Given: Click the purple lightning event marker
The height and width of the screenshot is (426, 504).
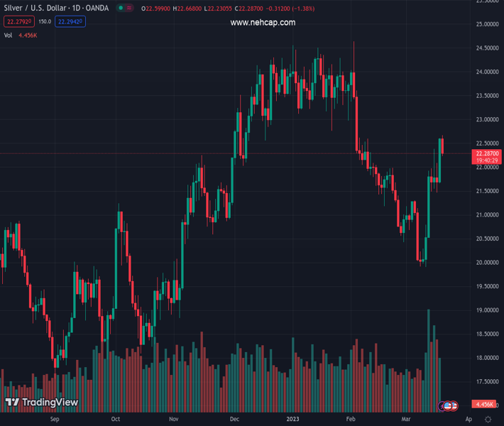Looking at the screenshot, I should pyautogui.click(x=442, y=405).
